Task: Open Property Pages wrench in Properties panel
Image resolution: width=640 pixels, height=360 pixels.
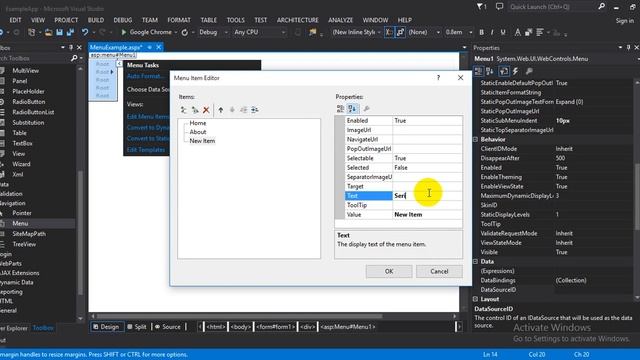Action: 529,71
